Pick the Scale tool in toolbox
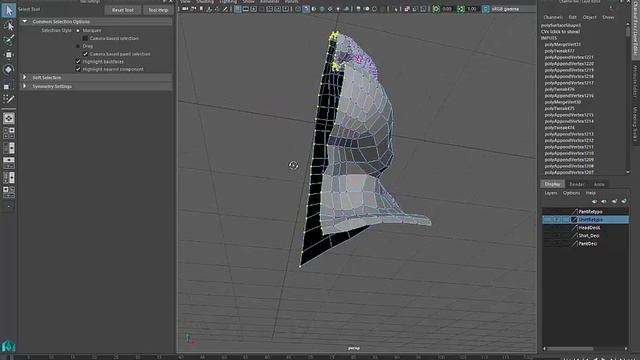The width and height of the screenshot is (640, 360). coord(9,85)
